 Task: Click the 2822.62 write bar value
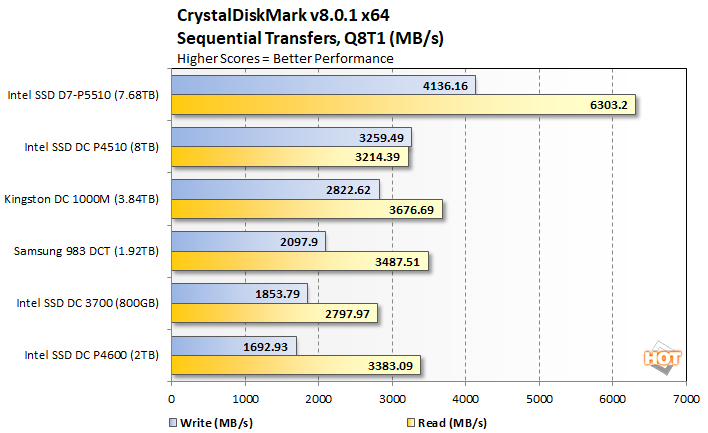tap(348, 190)
